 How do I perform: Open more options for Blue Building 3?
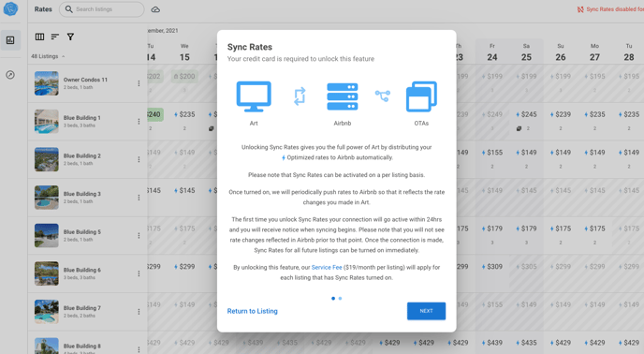point(139,198)
